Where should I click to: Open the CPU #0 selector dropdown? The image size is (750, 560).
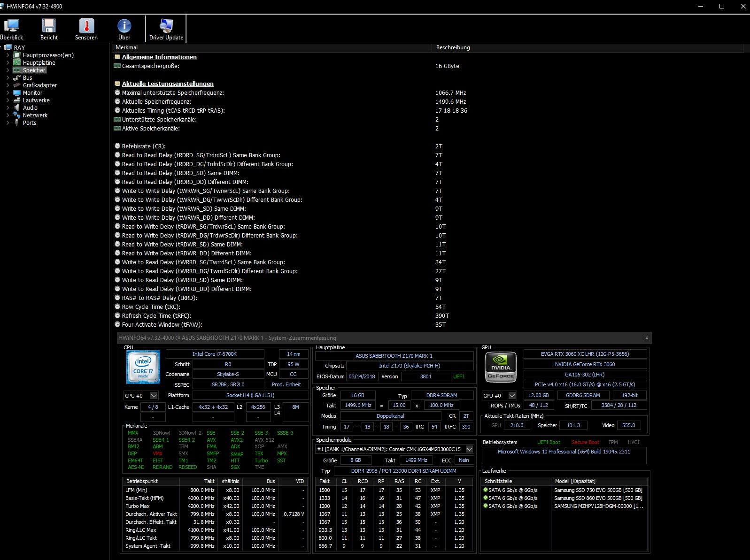[154, 396]
